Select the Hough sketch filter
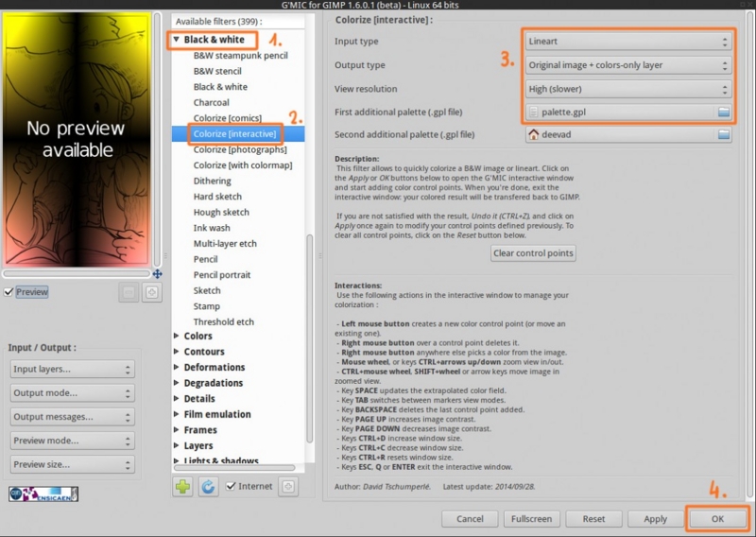Screen dimensions: 756x537 [221, 213]
